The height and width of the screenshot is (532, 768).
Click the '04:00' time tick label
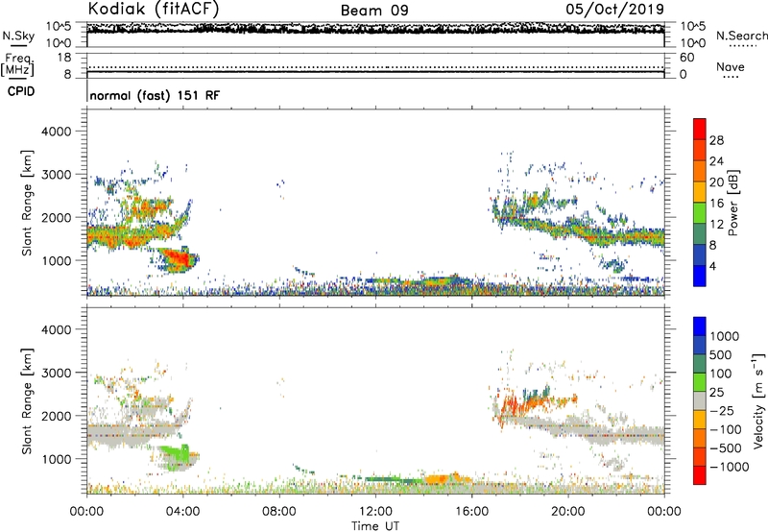coord(182,512)
